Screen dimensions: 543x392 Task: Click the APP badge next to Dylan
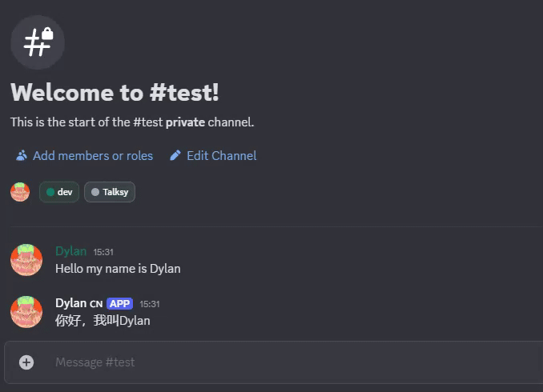119,303
